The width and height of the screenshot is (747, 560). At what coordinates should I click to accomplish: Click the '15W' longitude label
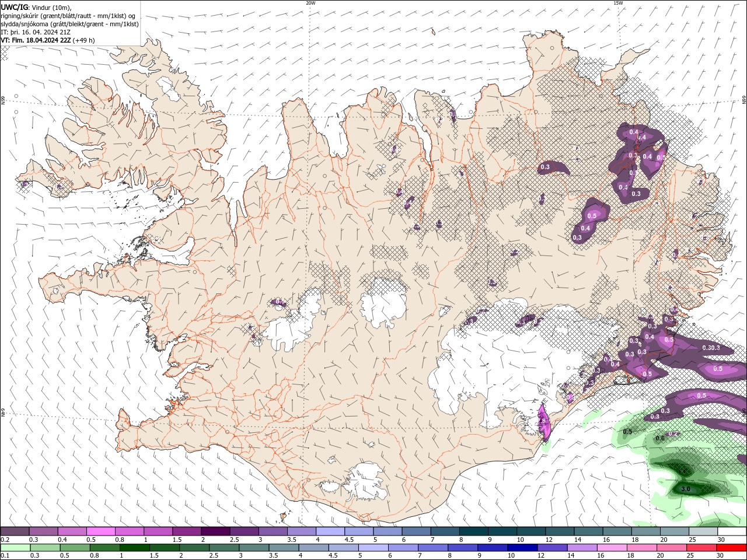pos(618,3)
